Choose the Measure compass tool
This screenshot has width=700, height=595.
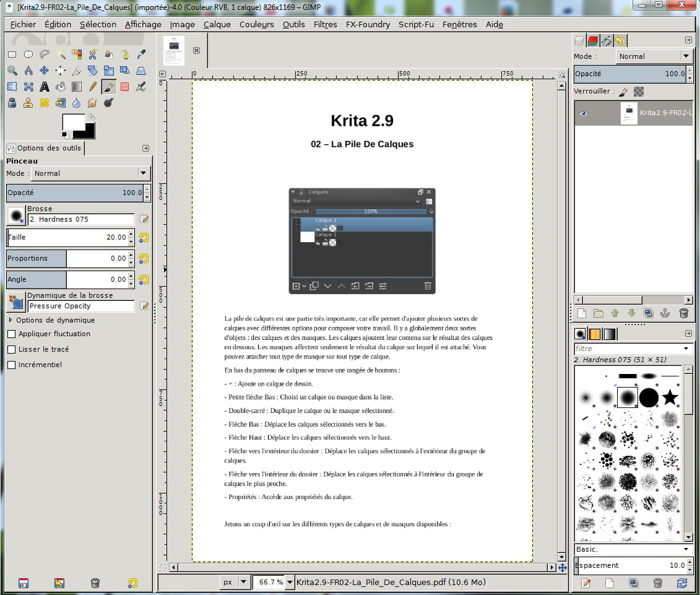28,71
